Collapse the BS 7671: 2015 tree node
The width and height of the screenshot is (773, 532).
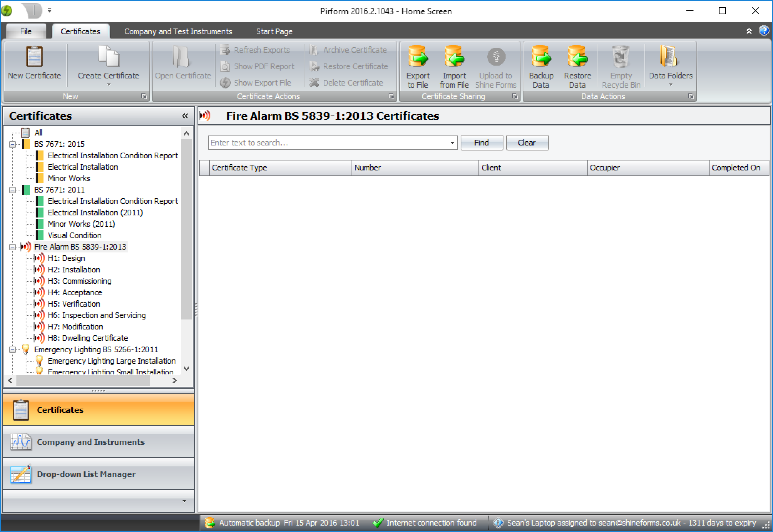pyautogui.click(x=12, y=144)
